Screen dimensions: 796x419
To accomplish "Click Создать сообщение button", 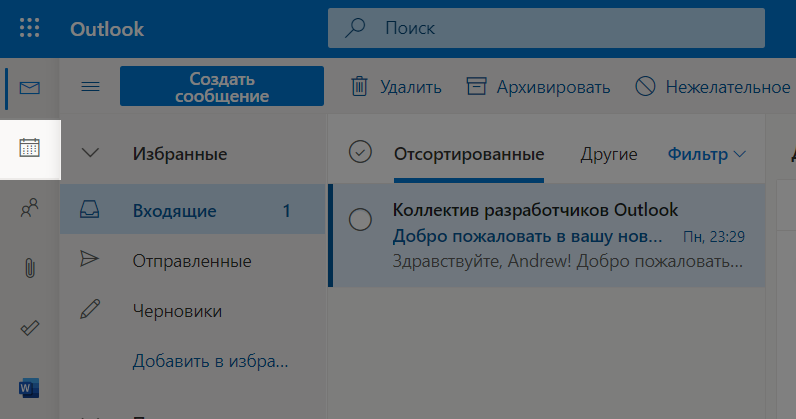I will [222, 86].
